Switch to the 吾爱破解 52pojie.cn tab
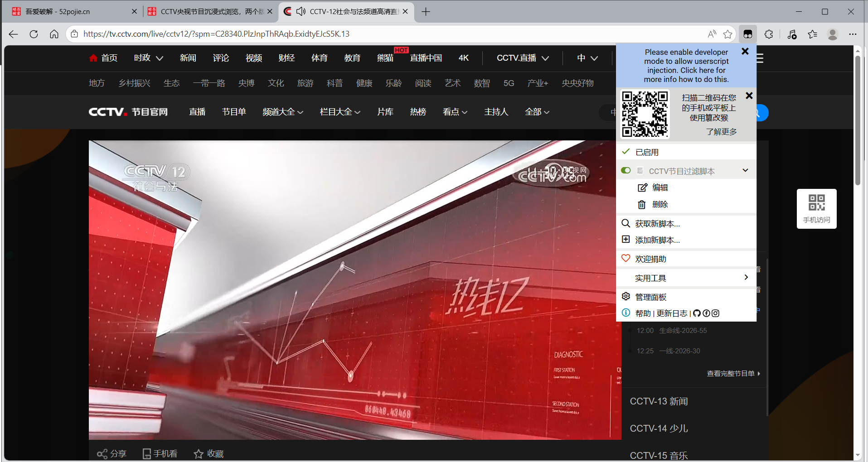 tap(58, 11)
